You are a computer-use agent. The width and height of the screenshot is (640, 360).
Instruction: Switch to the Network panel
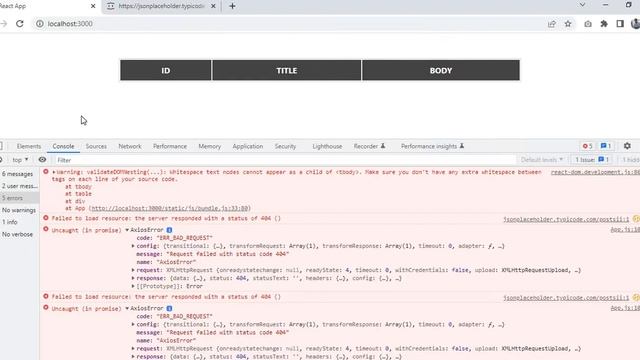130,146
